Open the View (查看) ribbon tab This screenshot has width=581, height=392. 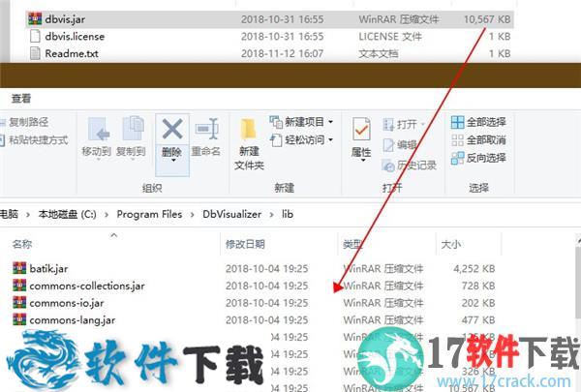pyautogui.click(x=21, y=99)
